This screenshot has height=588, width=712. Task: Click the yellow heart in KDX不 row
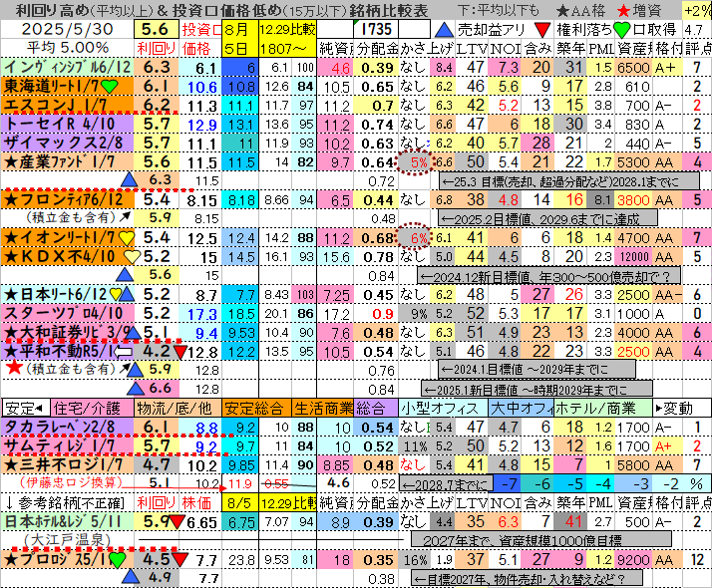coord(132,257)
